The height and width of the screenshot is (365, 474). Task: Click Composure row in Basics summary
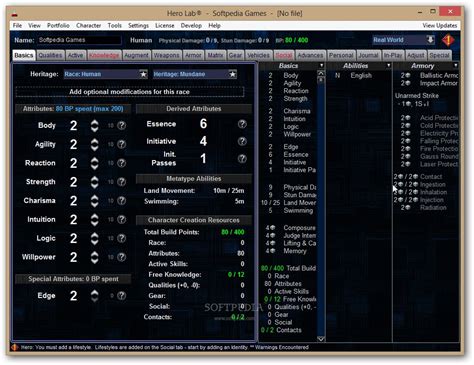(290, 228)
